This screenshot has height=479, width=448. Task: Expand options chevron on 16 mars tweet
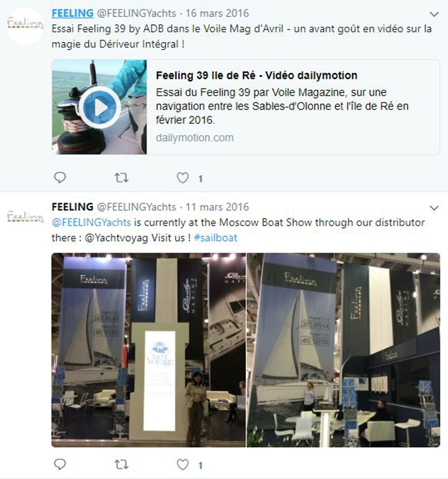434,14
